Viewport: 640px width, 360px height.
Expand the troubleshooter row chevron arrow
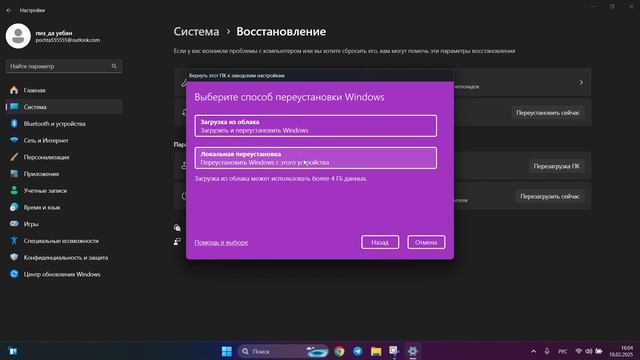(x=581, y=82)
